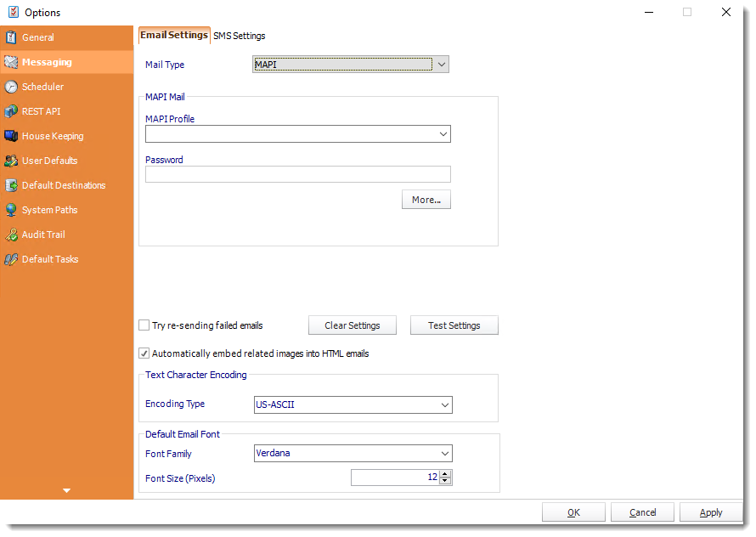Open the System Paths section
Screen dimensions: 756x537
[x=49, y=210]
